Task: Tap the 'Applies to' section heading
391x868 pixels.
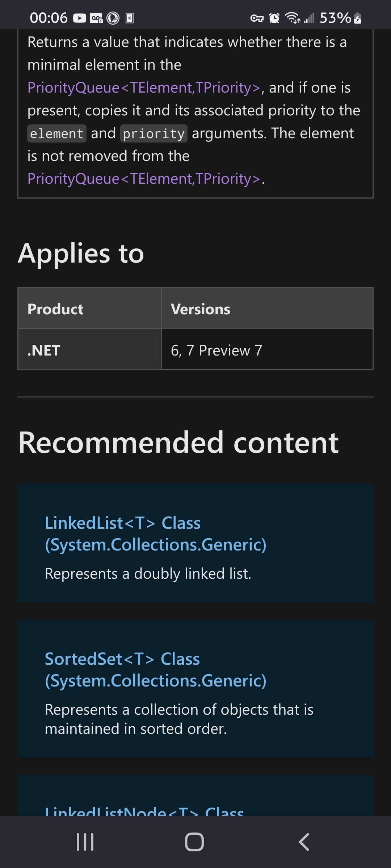Action: tap(81, 253)
